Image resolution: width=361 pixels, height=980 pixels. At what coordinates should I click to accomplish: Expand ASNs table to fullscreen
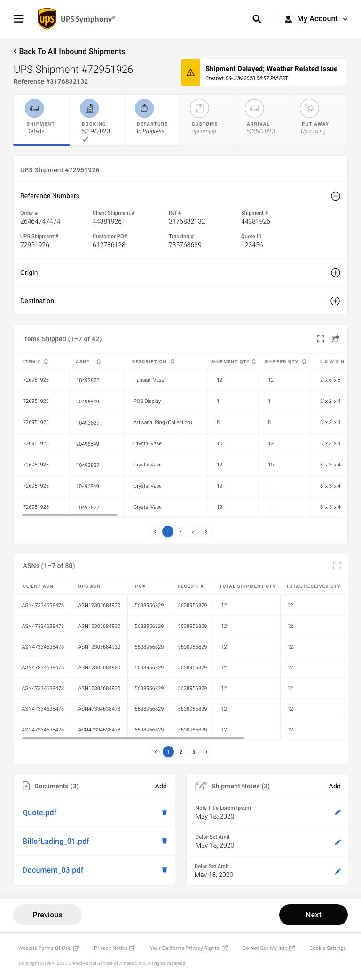337,566
